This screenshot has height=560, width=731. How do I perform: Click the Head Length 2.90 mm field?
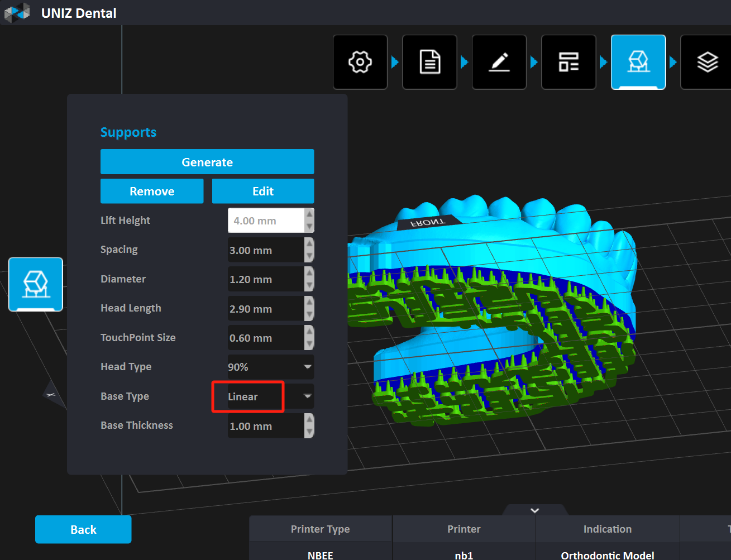[x=266, y=309]
